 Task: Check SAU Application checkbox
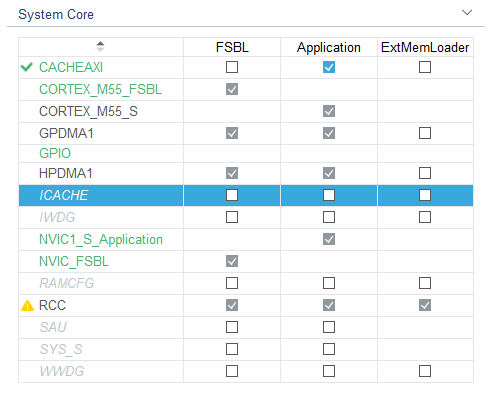(329, 327)
